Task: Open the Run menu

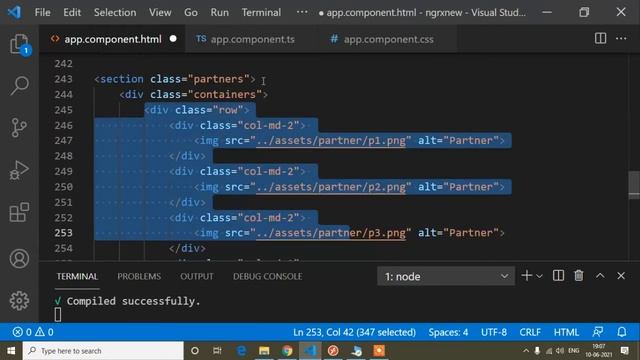Action: (x=220, y=12)
